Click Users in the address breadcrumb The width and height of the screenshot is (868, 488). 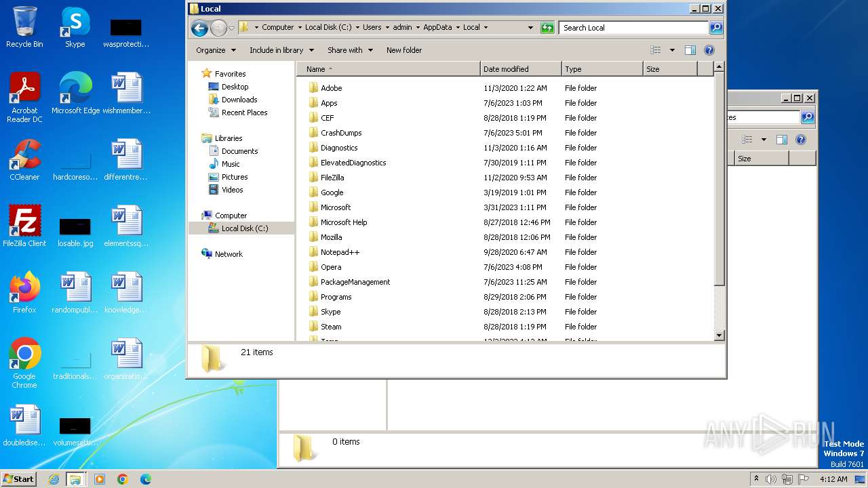coord(372,28)
